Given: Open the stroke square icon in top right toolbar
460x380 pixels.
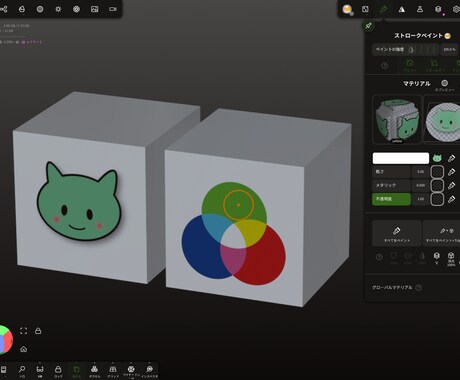Looking at the screenshot, I should point(365,9).
